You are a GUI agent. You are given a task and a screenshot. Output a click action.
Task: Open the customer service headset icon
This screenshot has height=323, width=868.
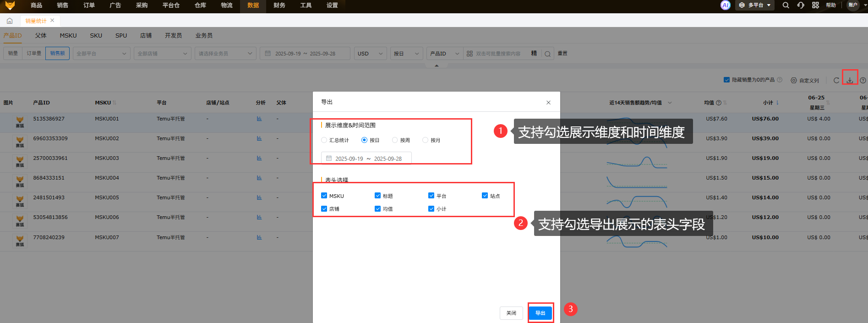pos(801,5)
